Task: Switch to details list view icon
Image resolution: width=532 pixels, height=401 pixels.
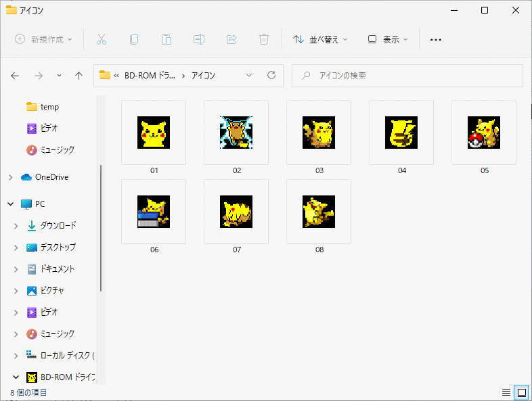Action: [506, 392]
